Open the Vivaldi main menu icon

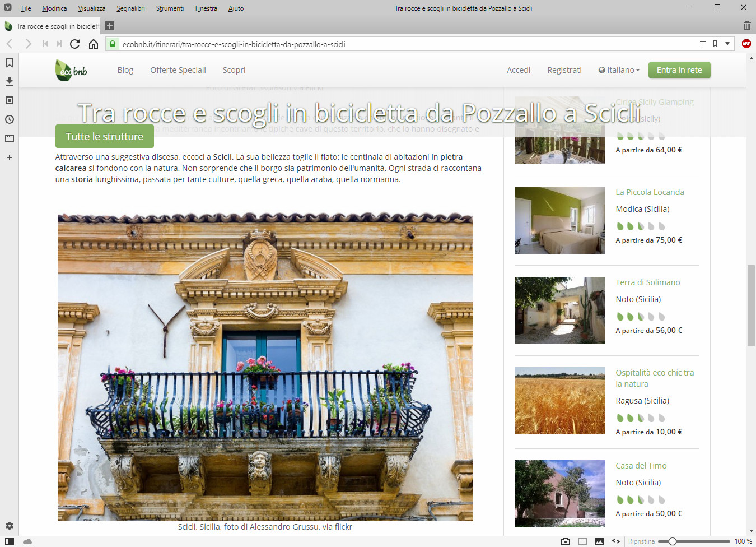[8, 8]
